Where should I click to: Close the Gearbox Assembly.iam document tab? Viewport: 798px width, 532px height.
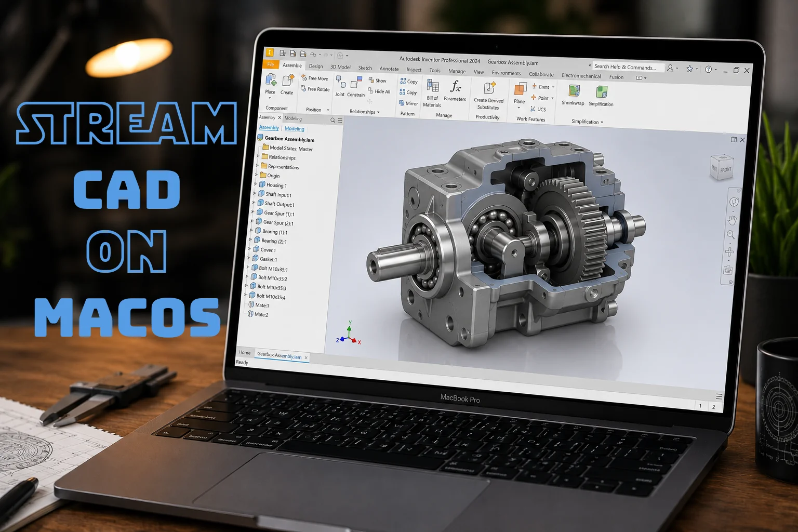tap(306, 357)
